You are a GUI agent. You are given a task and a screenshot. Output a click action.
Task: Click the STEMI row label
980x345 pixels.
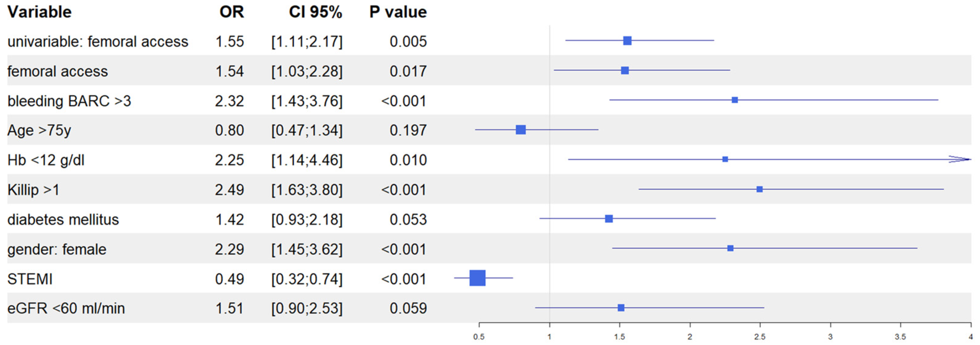[x=30, y=279]
